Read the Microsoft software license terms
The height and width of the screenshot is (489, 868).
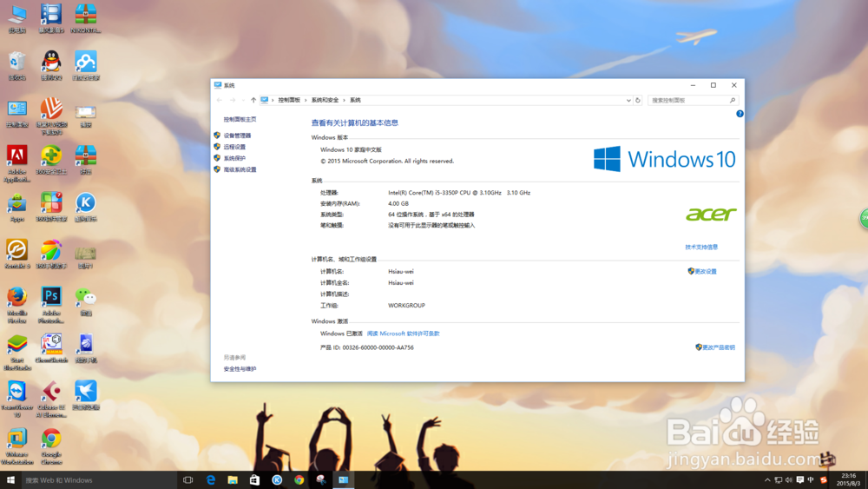[x=403, y=334]
